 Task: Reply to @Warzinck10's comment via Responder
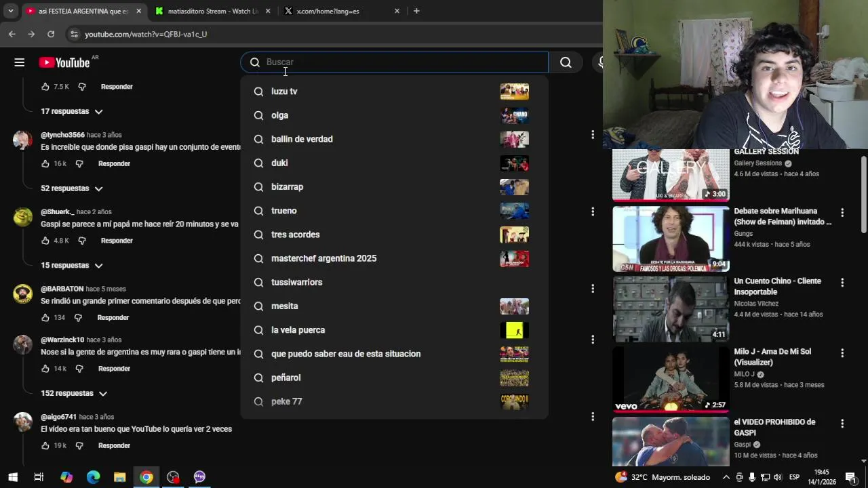(x=114, y=369)
